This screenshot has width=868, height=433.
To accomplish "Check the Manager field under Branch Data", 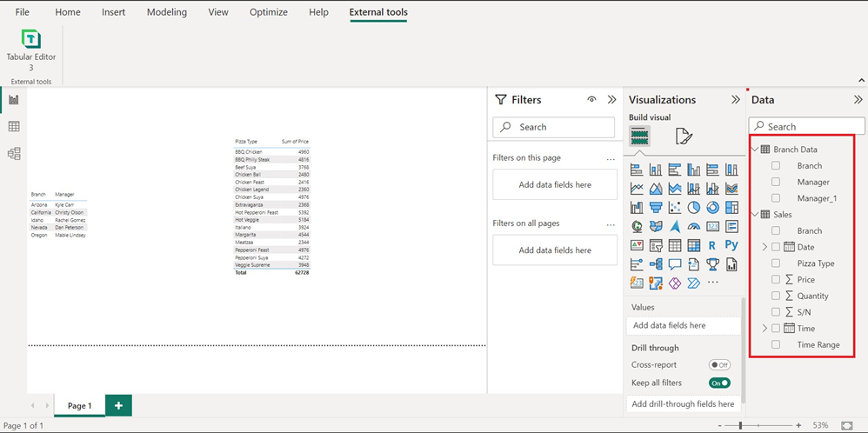I will [776, 182].
